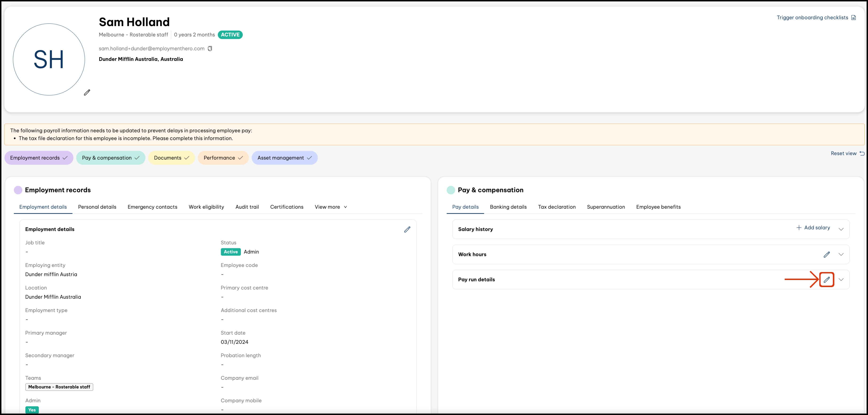Toggle Pay & compensation section pill
This screenshot has width=868, height=415.
pyautogui.click(x=111, y=158)
